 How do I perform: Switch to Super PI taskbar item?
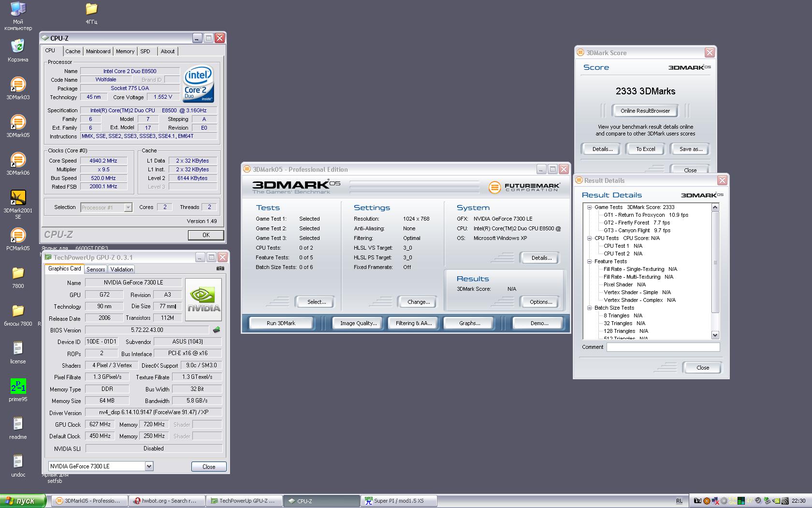[x=399, y=501]
